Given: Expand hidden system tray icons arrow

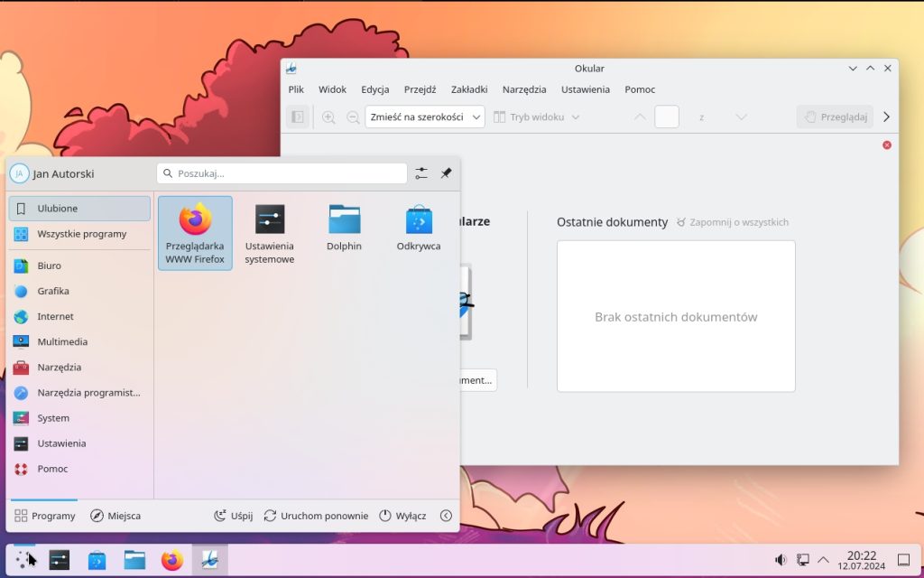Looking at the screenshot, I should pos(824,560).
